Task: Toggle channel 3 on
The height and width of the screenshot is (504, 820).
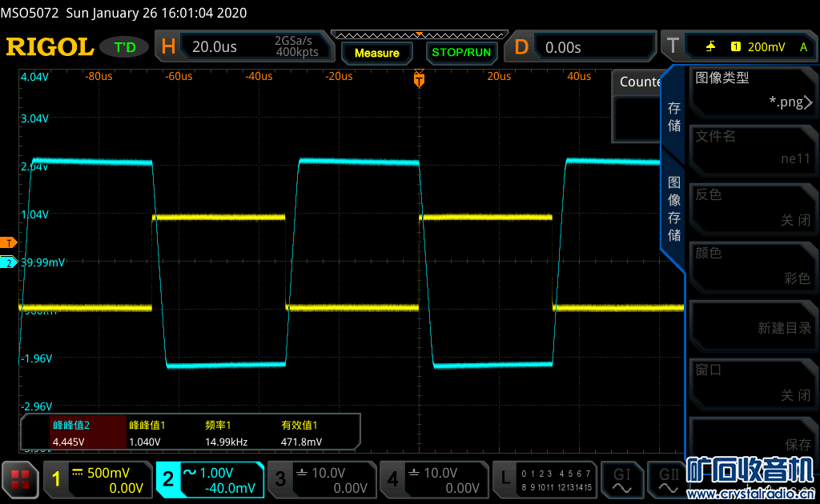Action: pos(320,479)
